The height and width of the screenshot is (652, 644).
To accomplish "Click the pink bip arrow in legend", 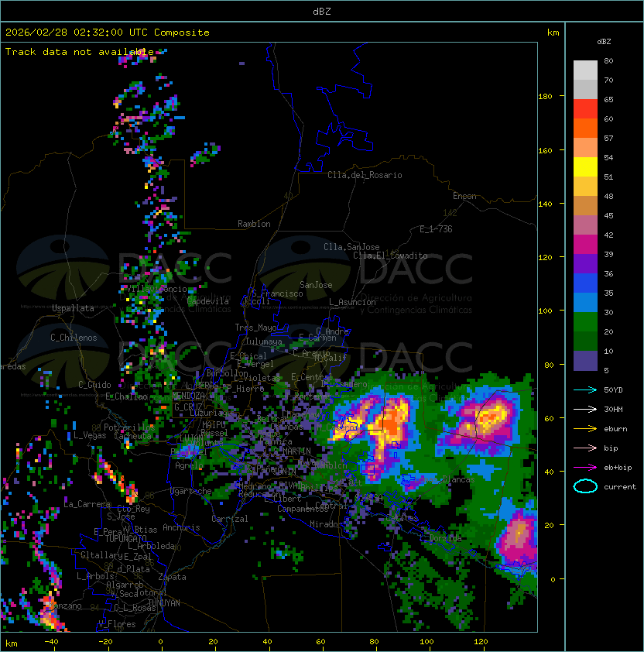I will click(585, 448).
